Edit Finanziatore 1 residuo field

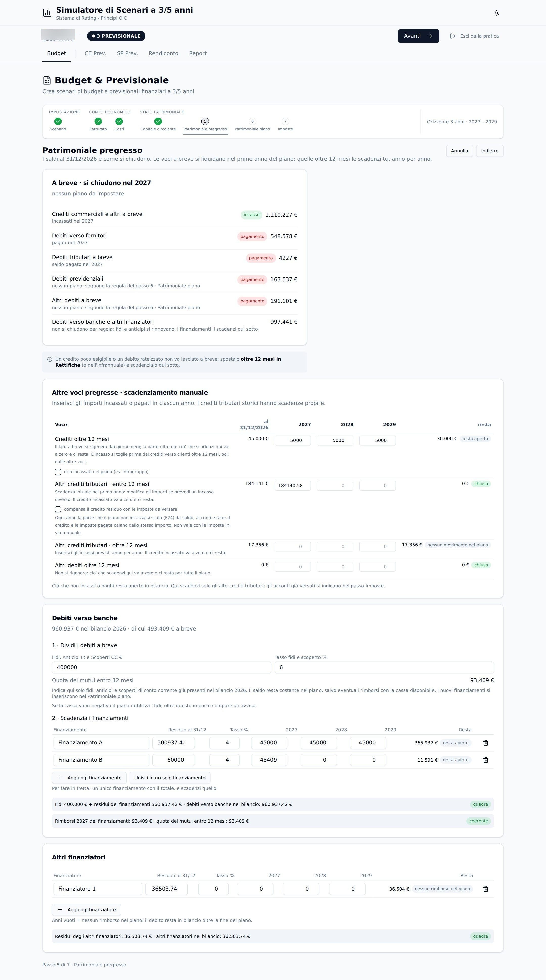(166, 889)
